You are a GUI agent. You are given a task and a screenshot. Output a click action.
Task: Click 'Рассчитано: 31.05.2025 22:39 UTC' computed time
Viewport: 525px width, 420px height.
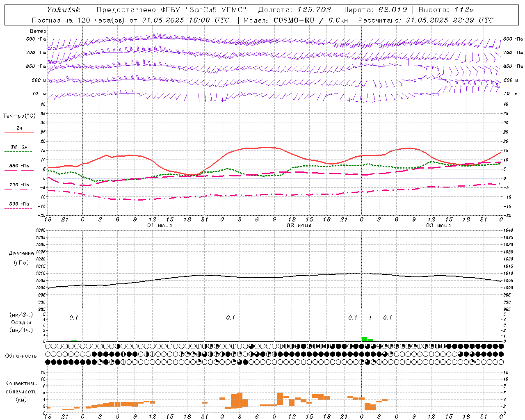(x=426, y=20)
